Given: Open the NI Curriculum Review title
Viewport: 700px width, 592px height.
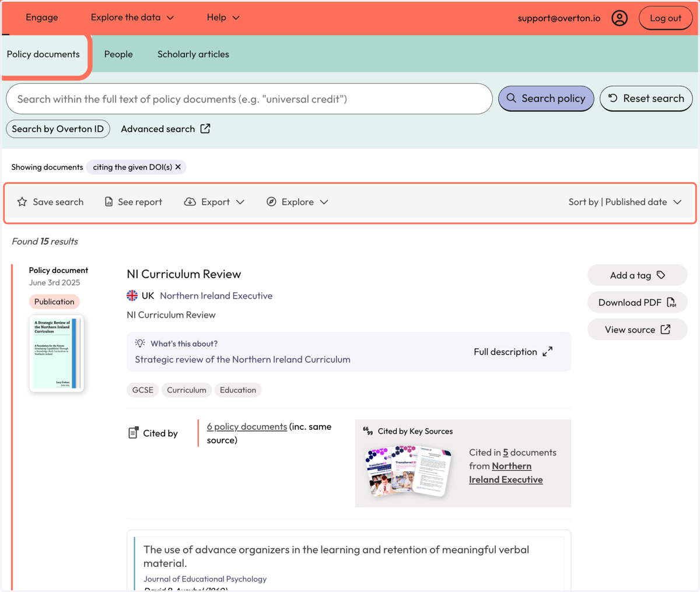Looking at the screenshot, I should point(184,274).
